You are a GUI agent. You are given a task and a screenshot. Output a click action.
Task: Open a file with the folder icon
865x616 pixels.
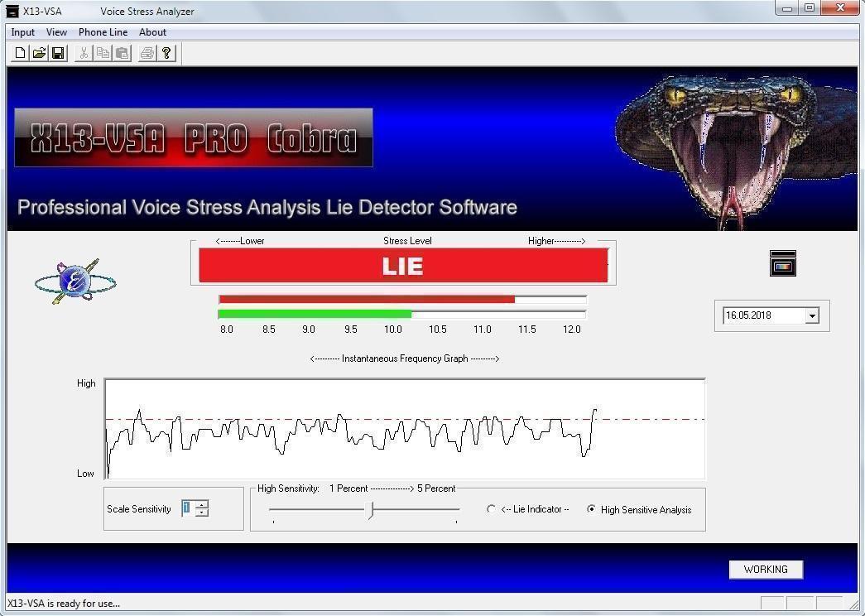(x=39, y=53)
